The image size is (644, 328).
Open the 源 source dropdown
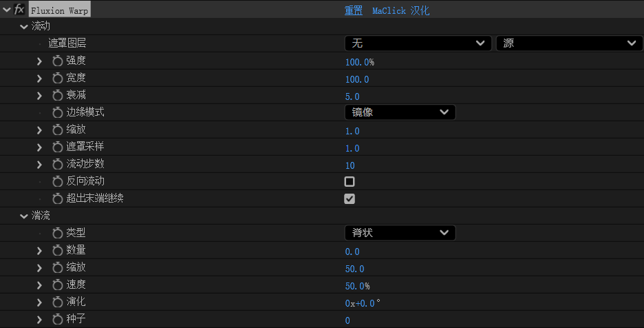pyautogui.click(x=568, y=43)
